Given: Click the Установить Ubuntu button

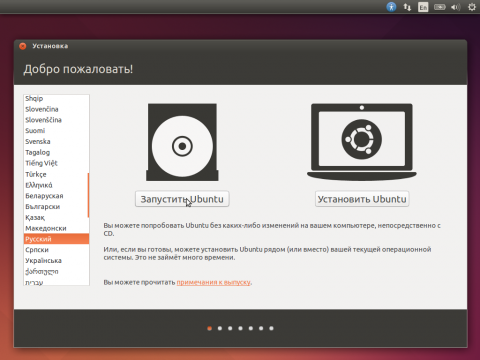Looking at the screenshot, I should 362,199.
